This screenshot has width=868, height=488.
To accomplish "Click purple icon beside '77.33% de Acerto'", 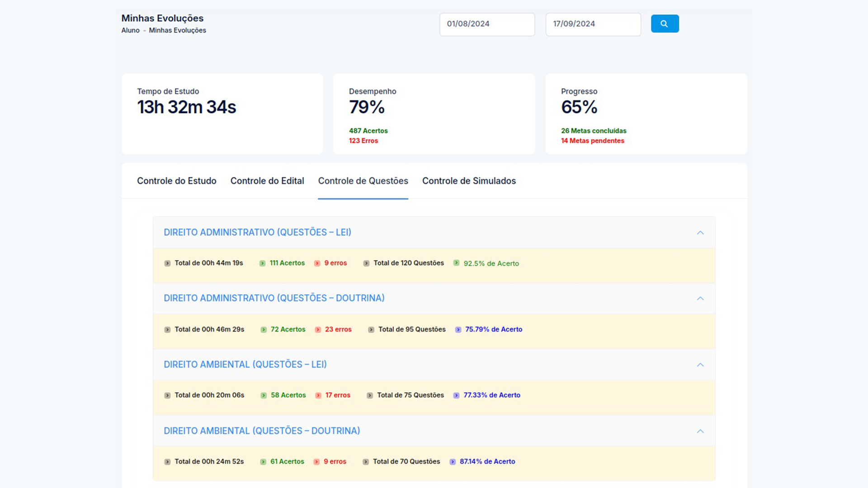I will coord(456,395).
